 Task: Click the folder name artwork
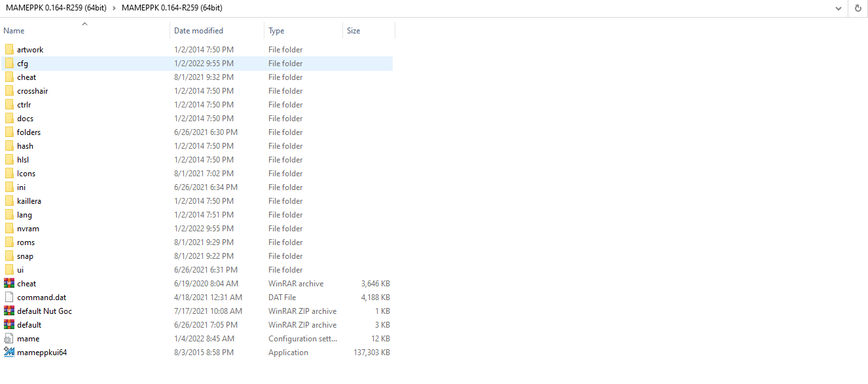(30, 50)
